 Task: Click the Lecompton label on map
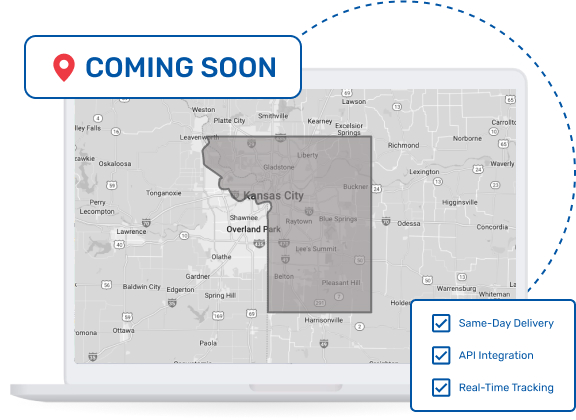97,212
